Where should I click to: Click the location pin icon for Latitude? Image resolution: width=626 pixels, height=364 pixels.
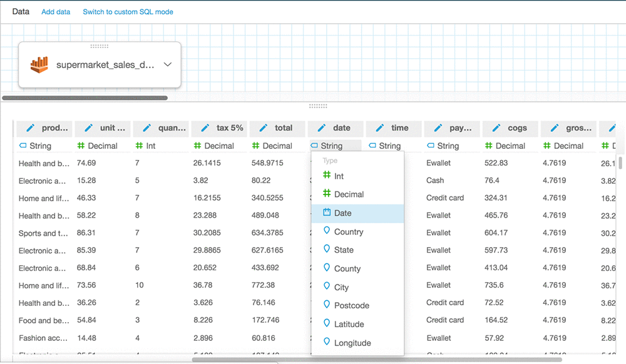tap(327, 323)
